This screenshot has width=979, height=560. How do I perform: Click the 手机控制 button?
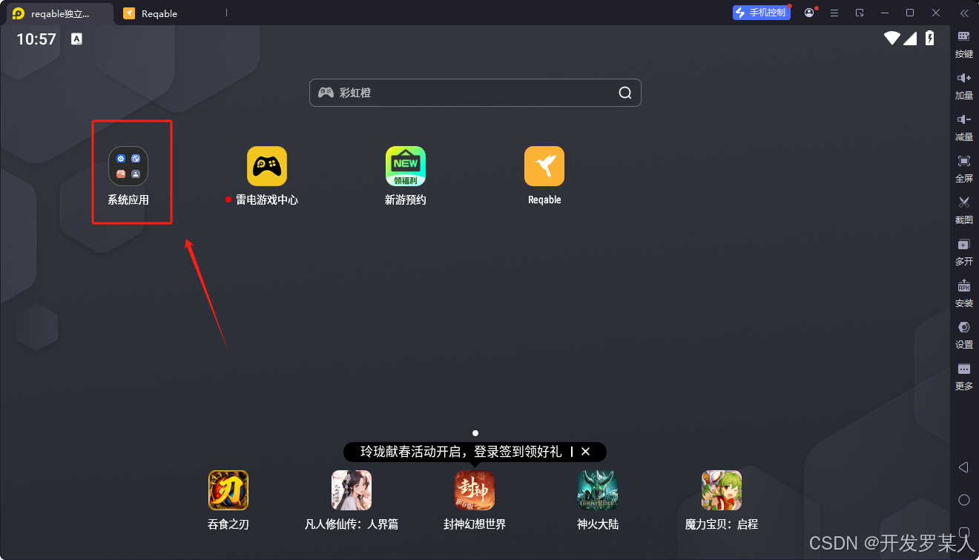[762, 13]
